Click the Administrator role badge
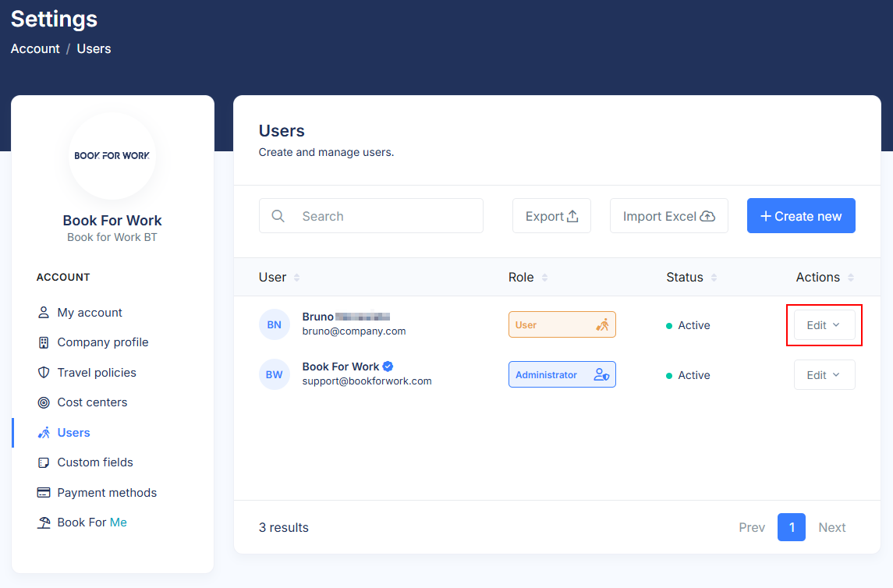 562,374
